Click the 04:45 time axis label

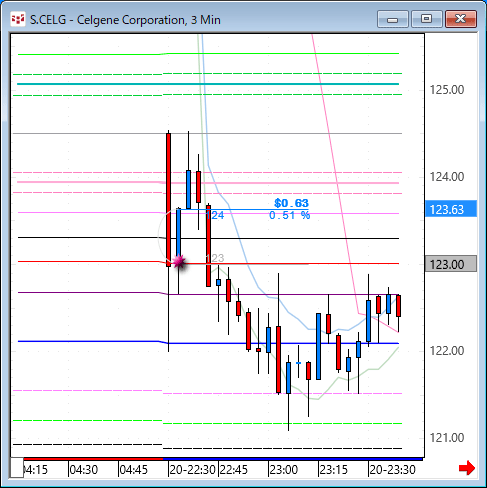pos(134,470)
